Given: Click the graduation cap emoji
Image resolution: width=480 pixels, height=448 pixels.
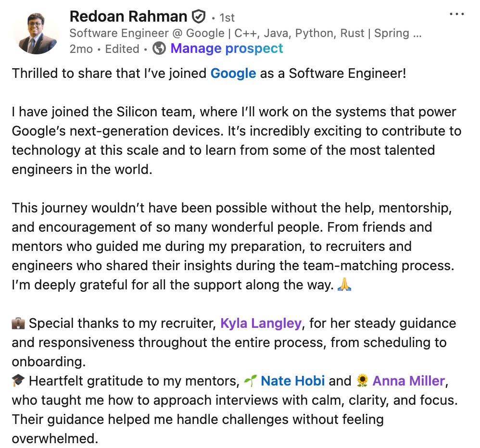Looking at the screenshot, I should (18, 382).
